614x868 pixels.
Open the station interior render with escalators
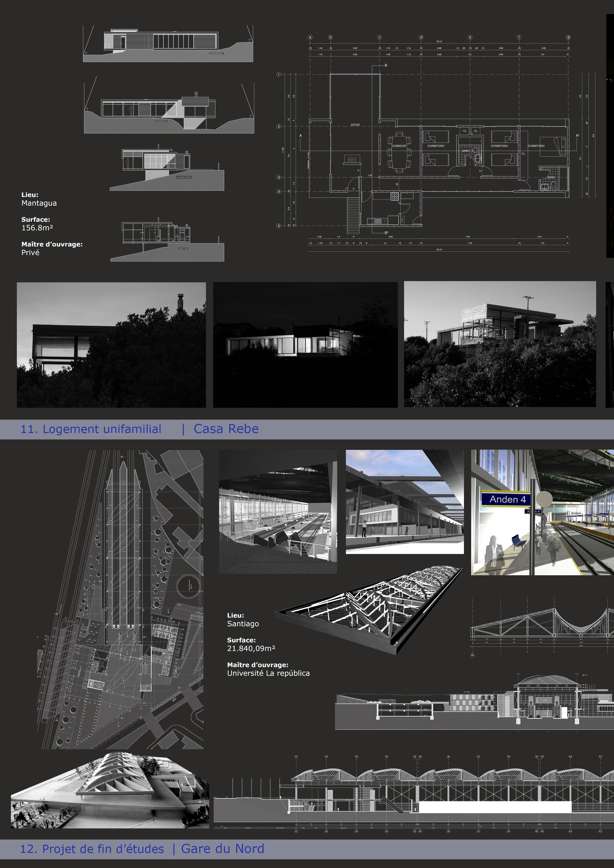(x=278, y=511)
